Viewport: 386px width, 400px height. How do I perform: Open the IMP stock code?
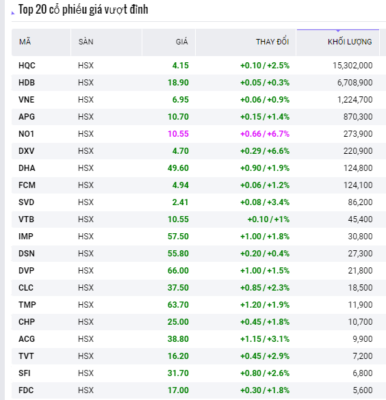26,236
